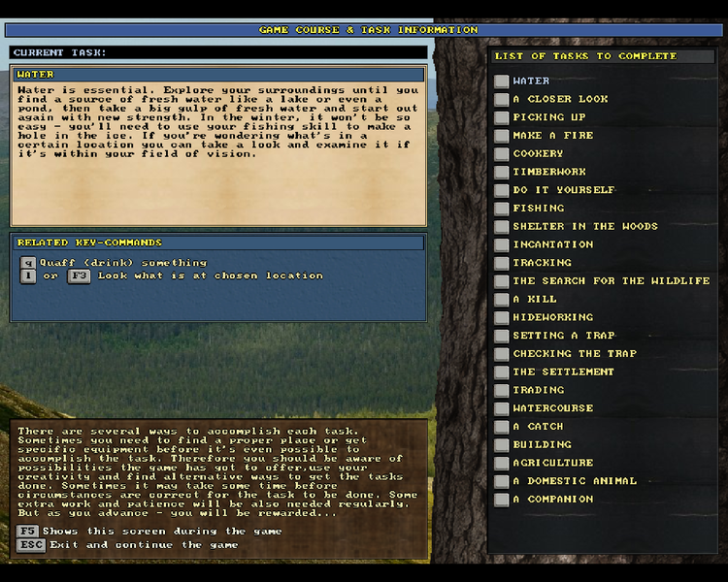
Task: Select Shelter in the Woods task
Action: click(x=585, y=226)
